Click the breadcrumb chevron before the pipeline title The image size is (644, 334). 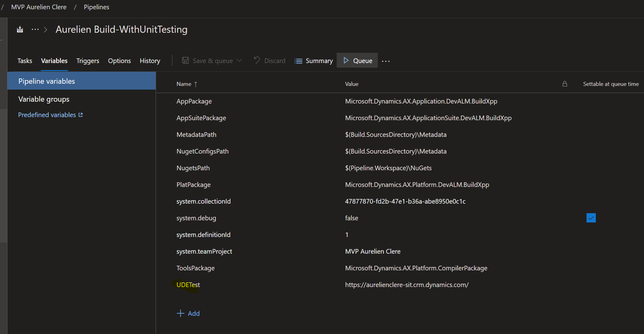(46, 30)
